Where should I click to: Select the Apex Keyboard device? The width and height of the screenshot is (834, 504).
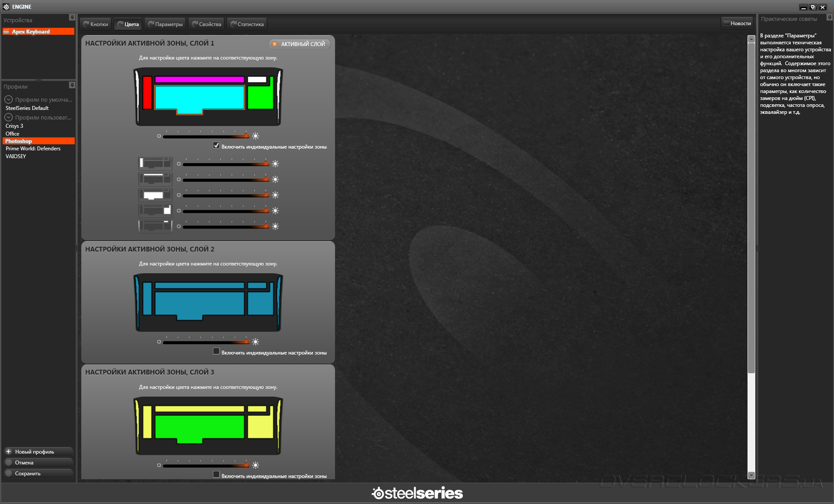point(38,32)
